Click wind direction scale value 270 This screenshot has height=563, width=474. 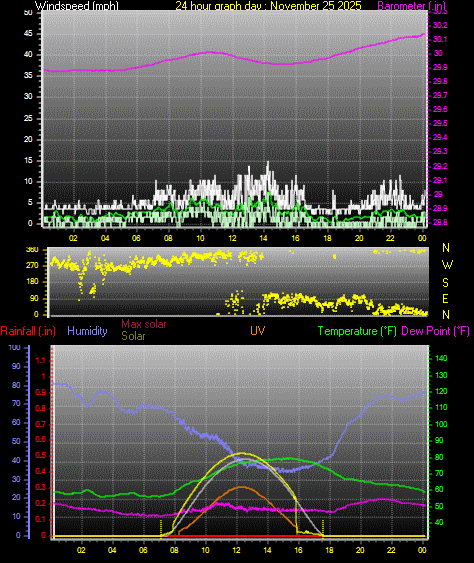point(32,266)
